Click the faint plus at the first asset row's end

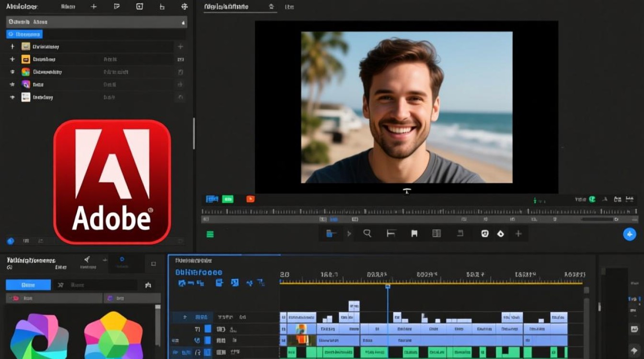(x=181, y=46)
